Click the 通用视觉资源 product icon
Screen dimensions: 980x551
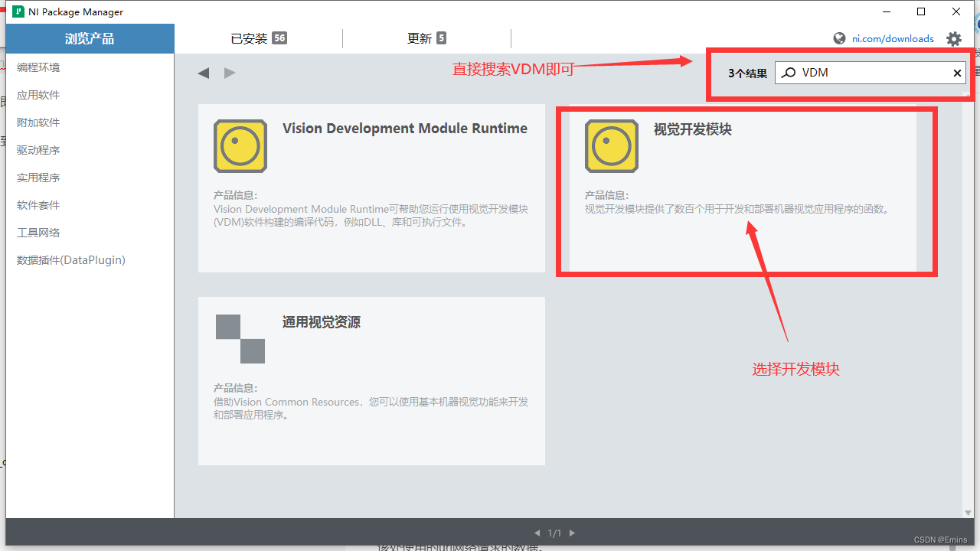pyautogui.click(x=239, y=339)
